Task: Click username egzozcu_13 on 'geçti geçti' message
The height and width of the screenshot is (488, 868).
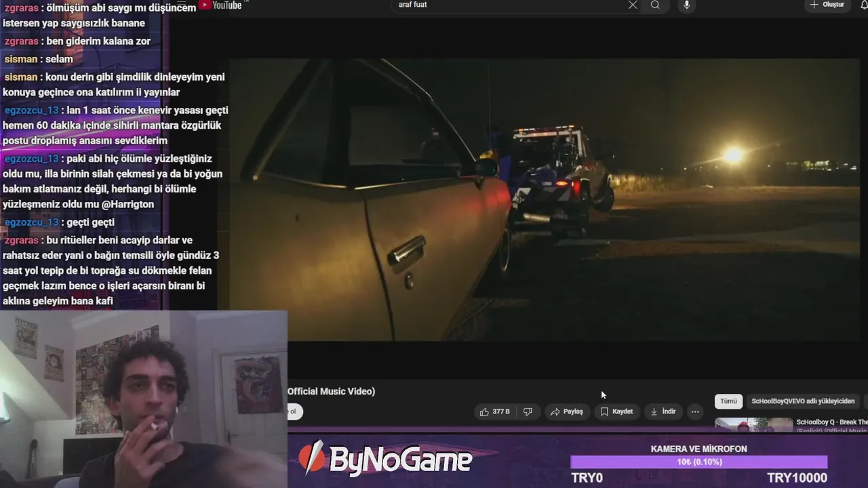Action: (x=32, y=222)
